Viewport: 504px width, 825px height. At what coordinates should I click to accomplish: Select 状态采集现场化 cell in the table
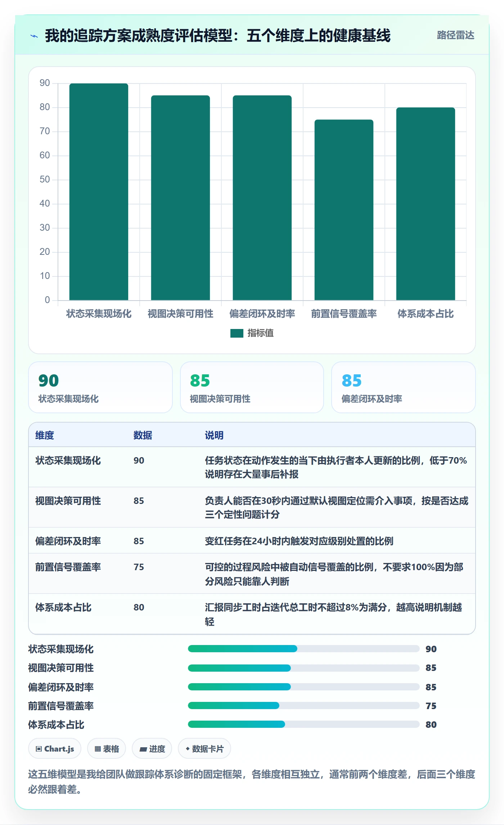point(68,460)
